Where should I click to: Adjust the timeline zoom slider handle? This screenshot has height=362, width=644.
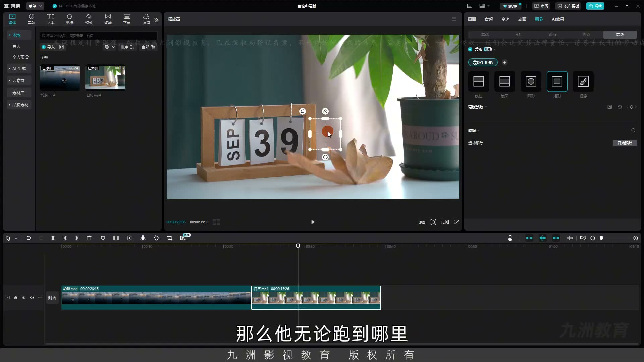(601, 238)
